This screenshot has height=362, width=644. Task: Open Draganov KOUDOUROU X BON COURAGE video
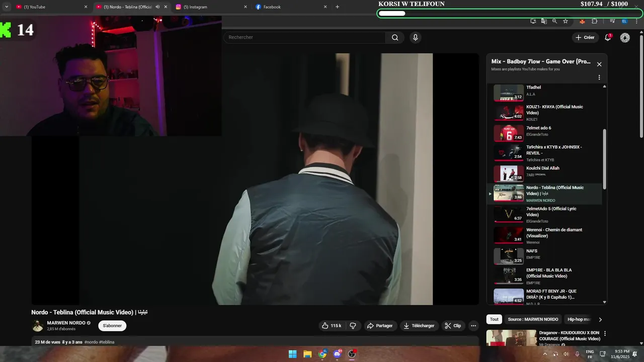tap(569, 335)
